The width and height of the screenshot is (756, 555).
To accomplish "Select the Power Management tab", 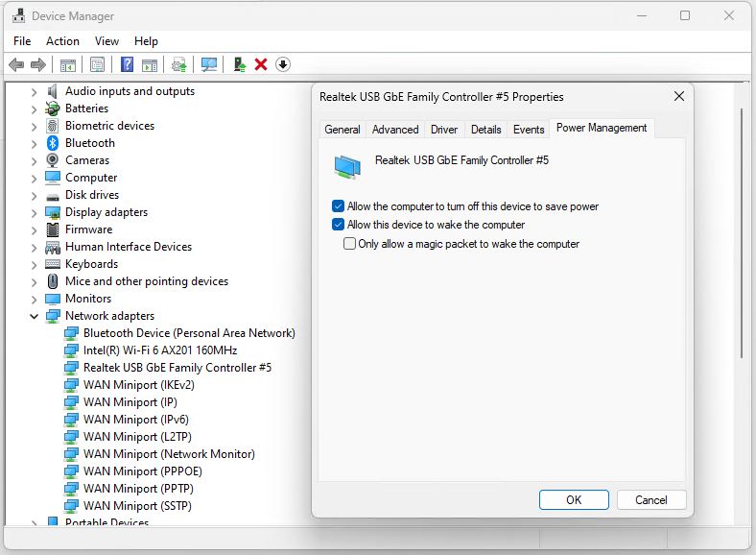I will pos(602,128).
